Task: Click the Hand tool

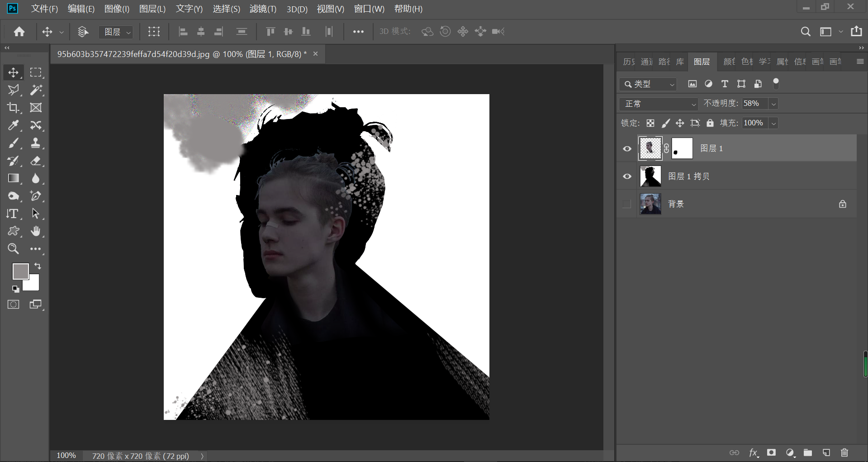Action: pos(35,231)
